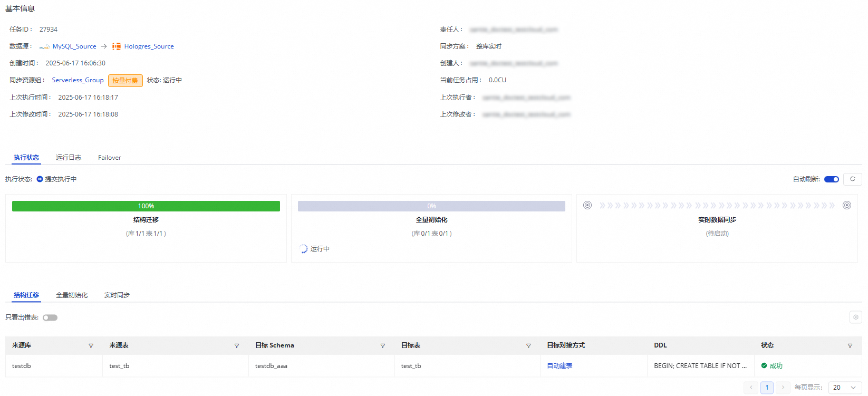Select the 结构迁移 lower tab
Viewport: 868px width, 396px height.
[26, 295]
